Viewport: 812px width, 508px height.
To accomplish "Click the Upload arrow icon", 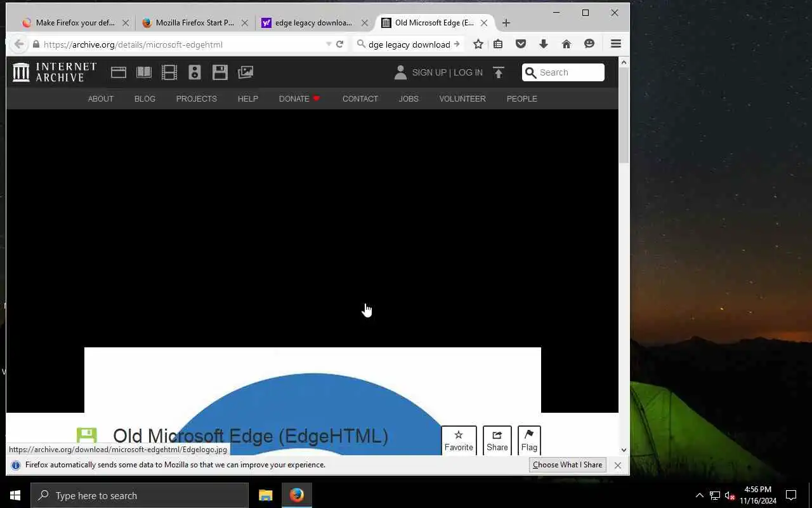I will [499, 72].
